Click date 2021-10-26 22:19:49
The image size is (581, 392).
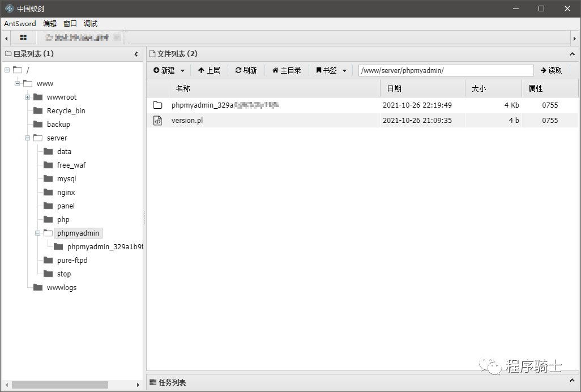coord(417,105)
